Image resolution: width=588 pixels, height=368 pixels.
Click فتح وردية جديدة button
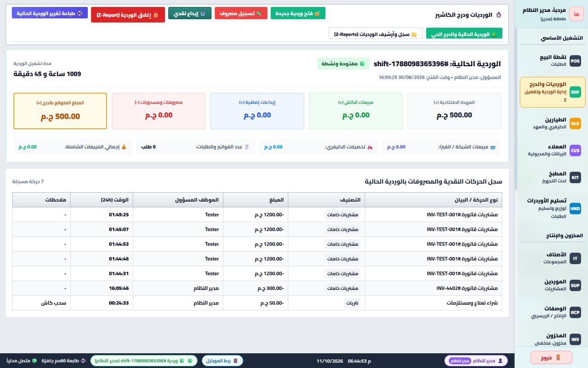pos(298,13)
